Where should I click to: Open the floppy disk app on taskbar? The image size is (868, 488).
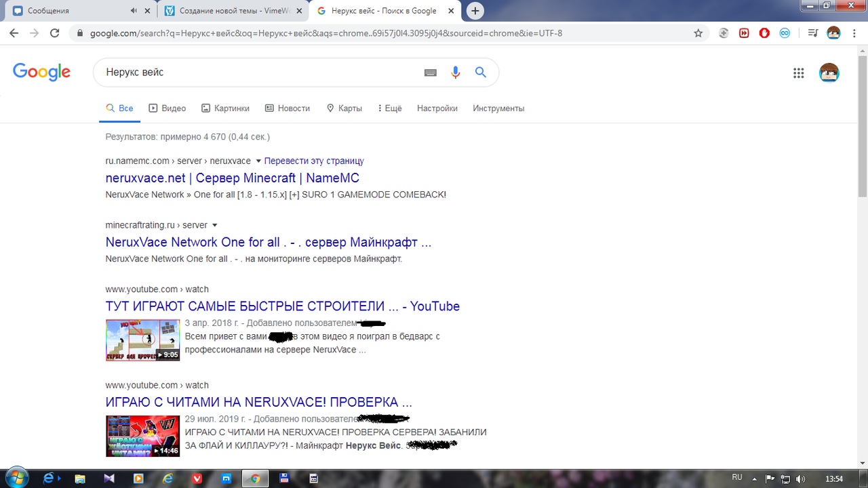[284, 479]
